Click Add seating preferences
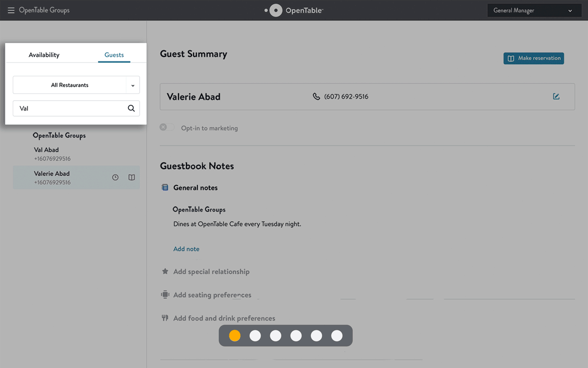 [x=212, y=295]
